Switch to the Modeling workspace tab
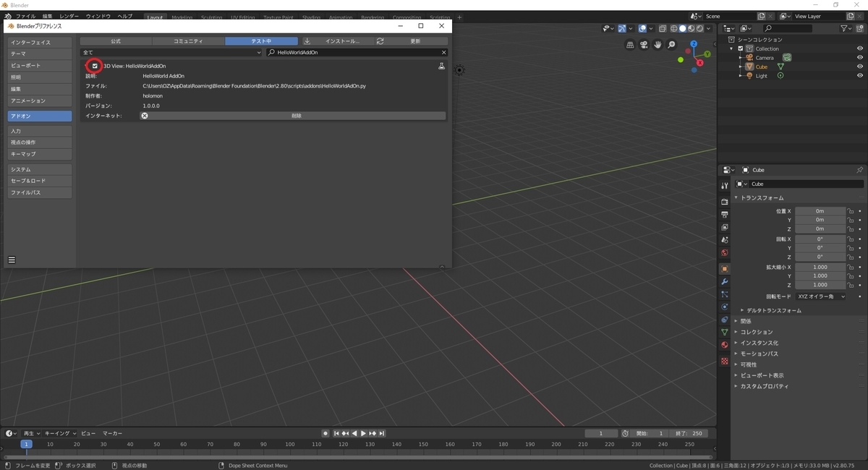This screenshot has height=470, width=868. point(182,17)
